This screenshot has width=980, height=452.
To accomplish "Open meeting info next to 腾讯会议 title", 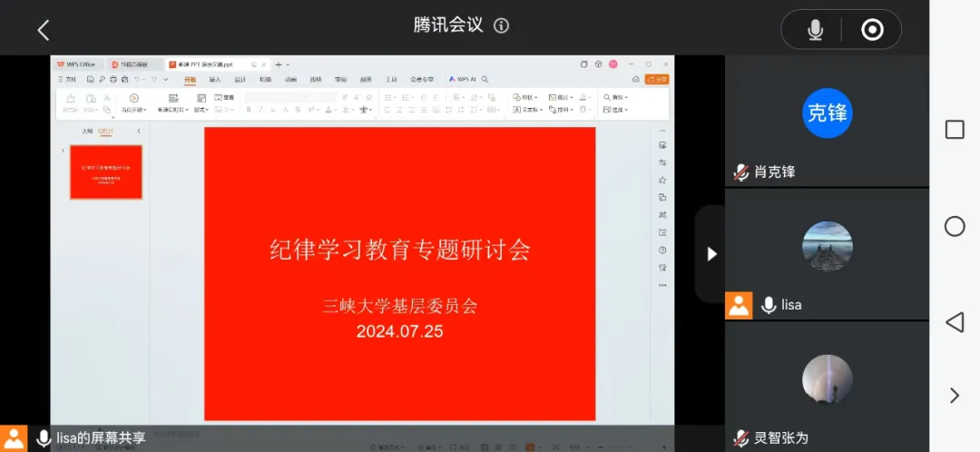I will click(501, 25).
